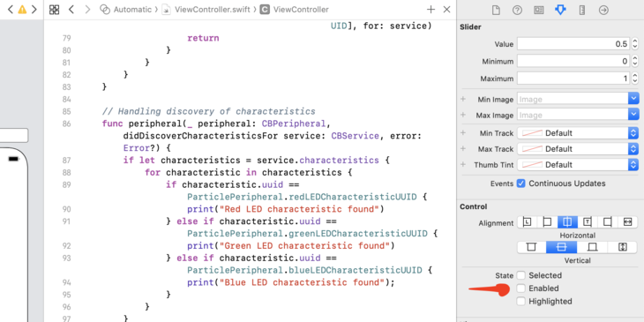
Task: Select the Attributes inspector
Action: 560,11
